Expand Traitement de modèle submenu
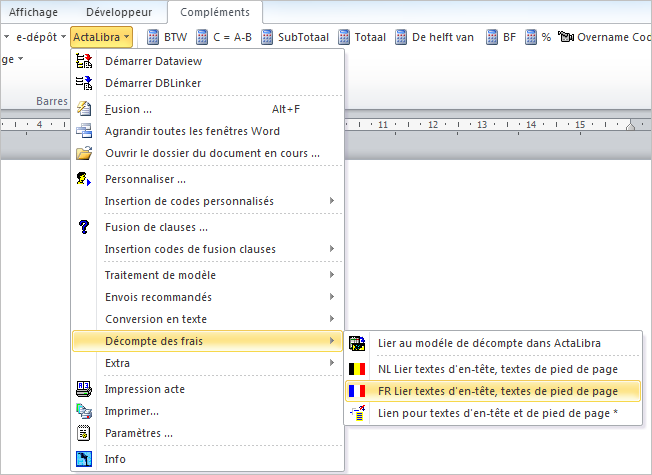This screenshot has width=652, height=475. tap(331, 275)
